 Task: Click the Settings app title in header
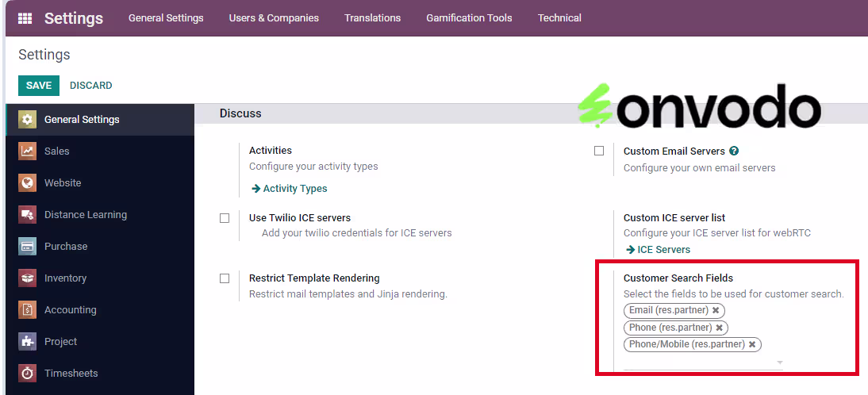pos(74,18)
